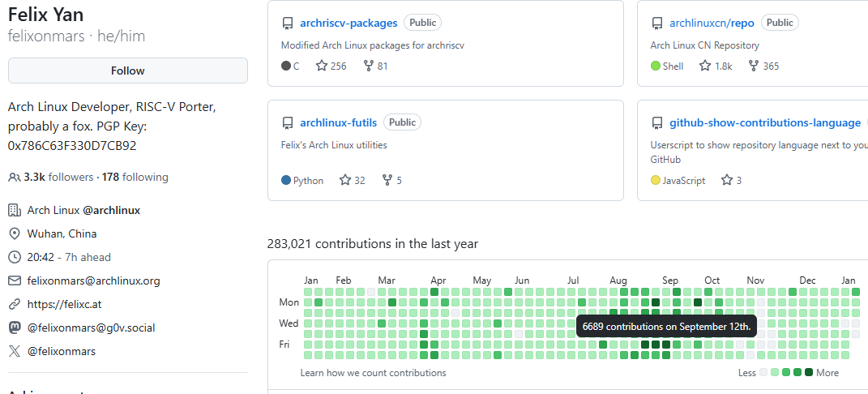Click "Felix's Arch Linux utilities" description
The height and width of the screenshot is (394, 868).
(334, 145)
